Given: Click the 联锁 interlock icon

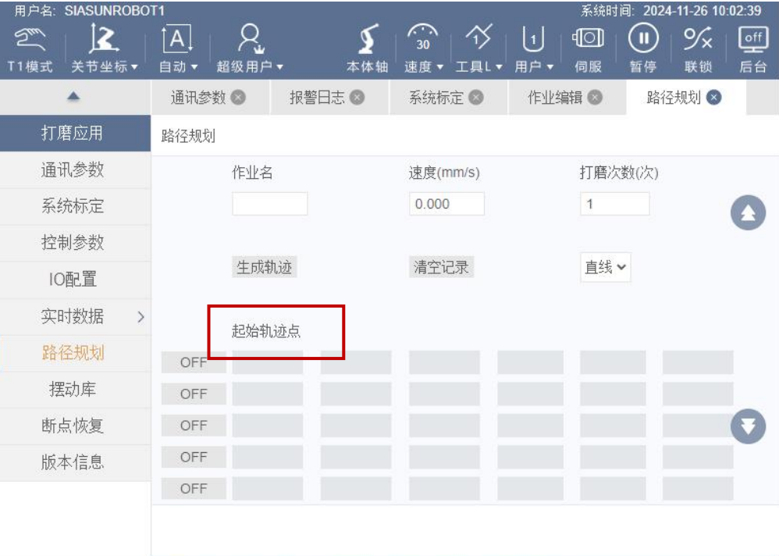Looking at the screenshot, I should [x=697, y=40].
